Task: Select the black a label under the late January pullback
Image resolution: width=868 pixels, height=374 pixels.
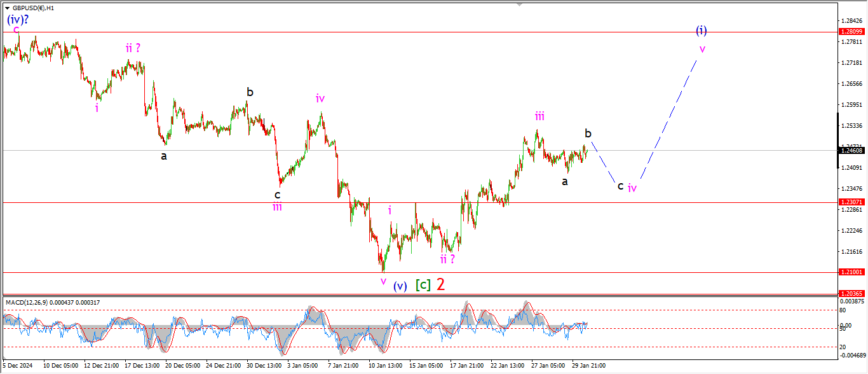Action: click(564, 181)
